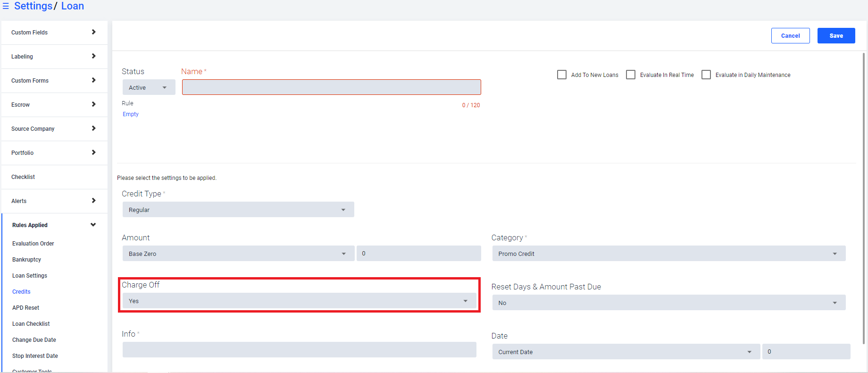Image resolution: width=868 pixels, height=373 pixels.
Task: Click the Info input field
Action: 300,350
